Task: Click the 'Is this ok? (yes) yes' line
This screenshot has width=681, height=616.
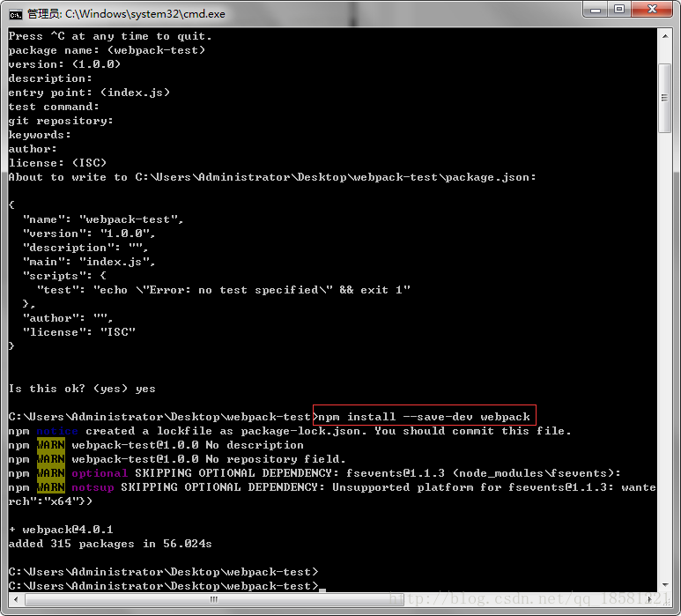Action: coord(82,389)
